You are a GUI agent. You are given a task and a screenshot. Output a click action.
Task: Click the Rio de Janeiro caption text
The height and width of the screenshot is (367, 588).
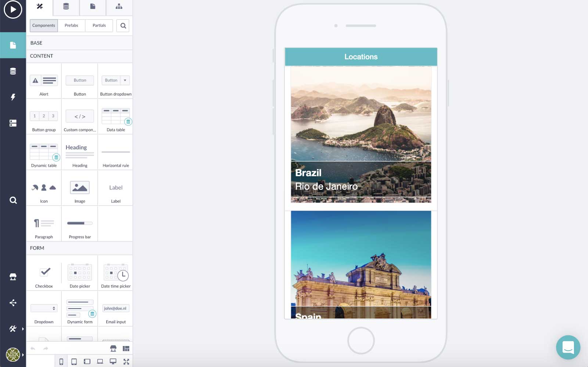tap(326, 186)
